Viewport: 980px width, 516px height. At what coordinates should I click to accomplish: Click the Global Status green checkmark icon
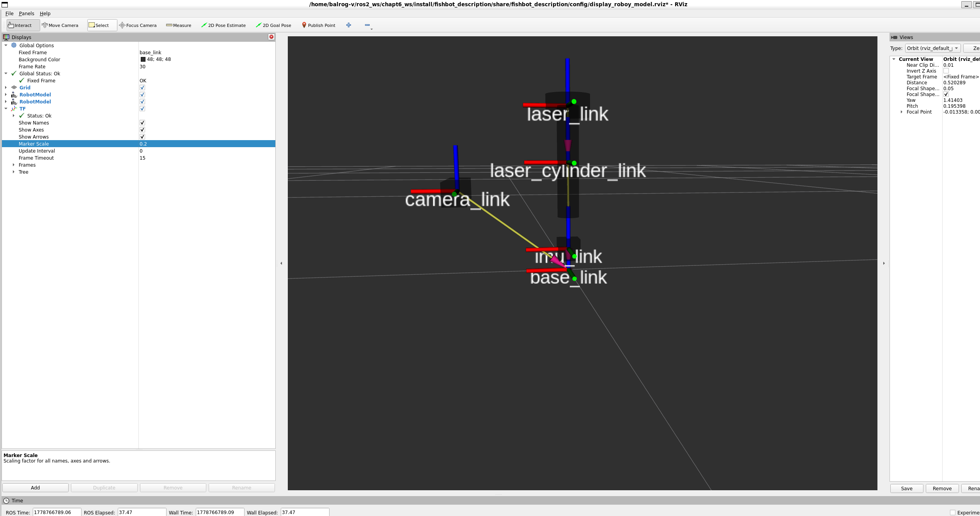click(x=14, y=73)
